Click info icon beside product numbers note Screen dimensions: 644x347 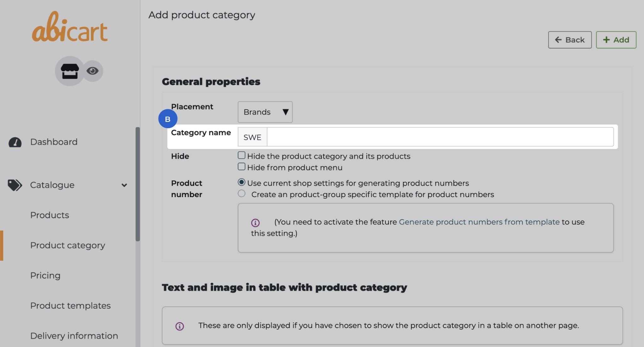click(x=255, y=223)
